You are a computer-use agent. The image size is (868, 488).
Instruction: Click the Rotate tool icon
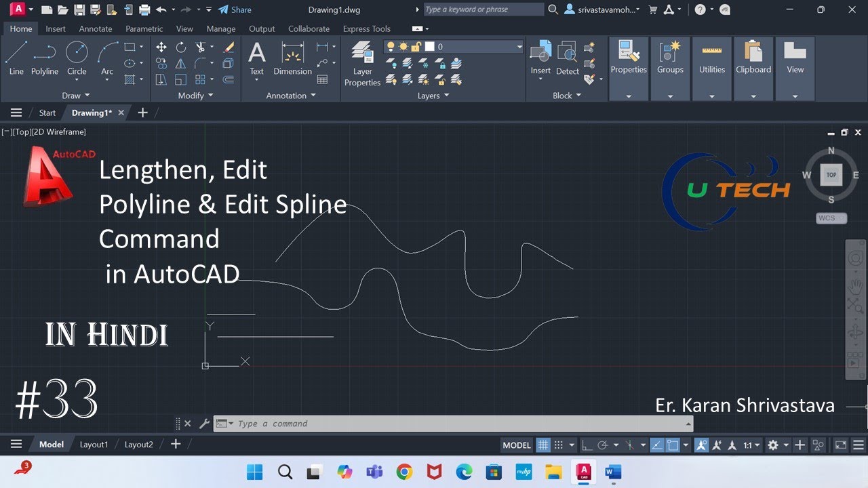181,47
